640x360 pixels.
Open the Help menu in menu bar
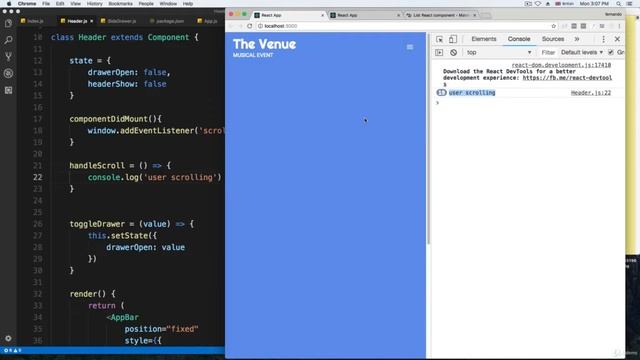[188, 4]
